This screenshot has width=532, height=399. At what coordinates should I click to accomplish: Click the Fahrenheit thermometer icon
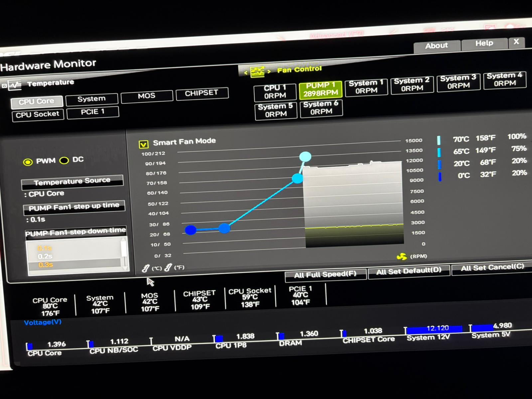[168, 267]
